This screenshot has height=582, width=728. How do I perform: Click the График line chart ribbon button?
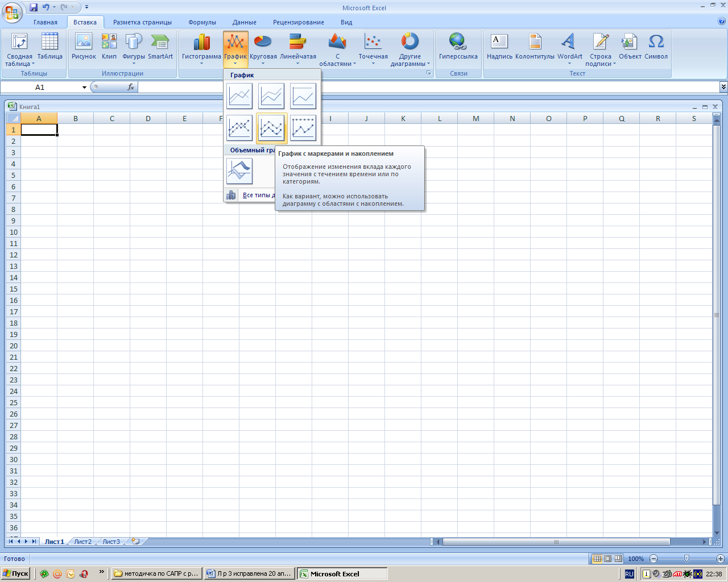(x=235, y=49)
